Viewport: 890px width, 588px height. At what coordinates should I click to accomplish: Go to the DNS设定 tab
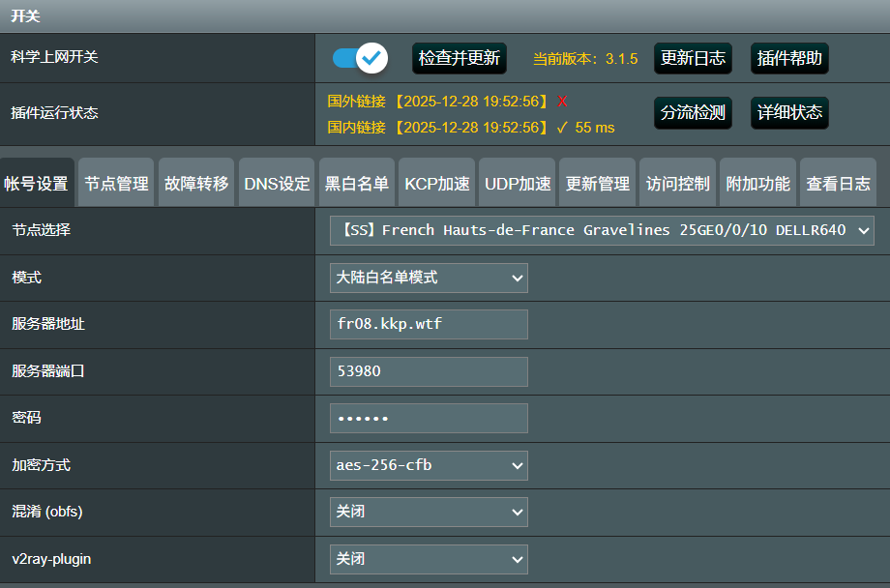tap(277, 184)
